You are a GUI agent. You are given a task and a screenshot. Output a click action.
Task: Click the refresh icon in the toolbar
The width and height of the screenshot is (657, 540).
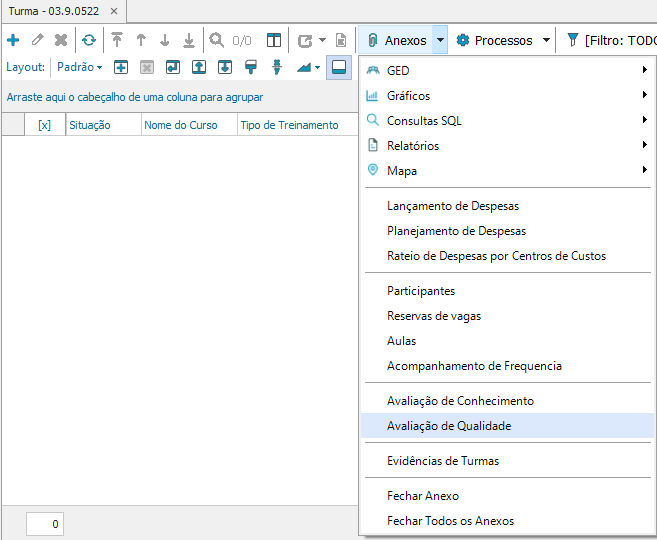[89, 41]
